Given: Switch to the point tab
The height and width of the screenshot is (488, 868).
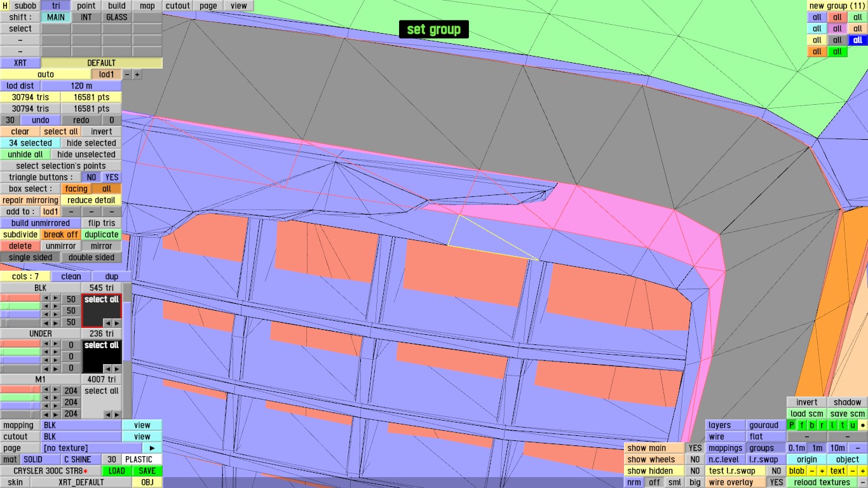Looking at the screenshot, I should [x=86, y=6].
